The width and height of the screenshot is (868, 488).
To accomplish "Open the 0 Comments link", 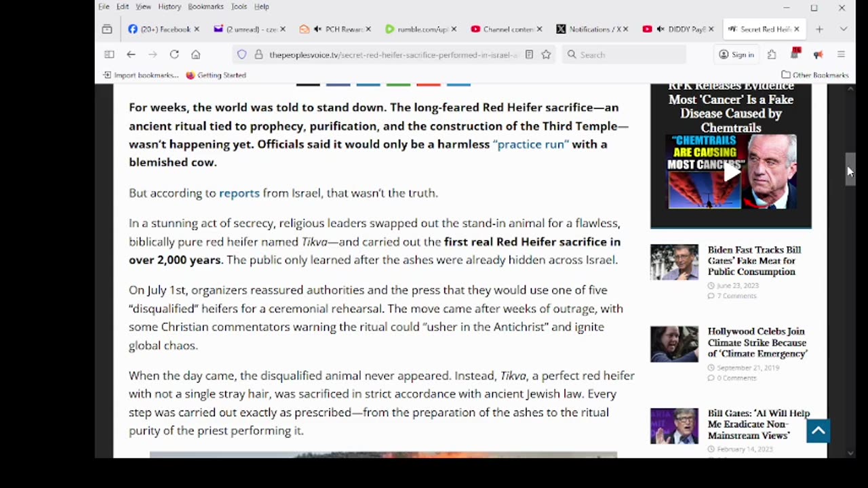I will 736,378.
